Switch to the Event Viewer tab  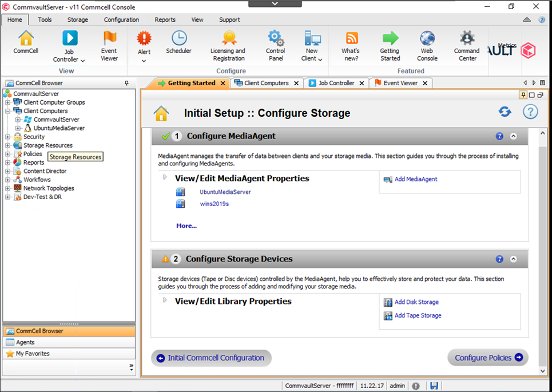(400, 83)
